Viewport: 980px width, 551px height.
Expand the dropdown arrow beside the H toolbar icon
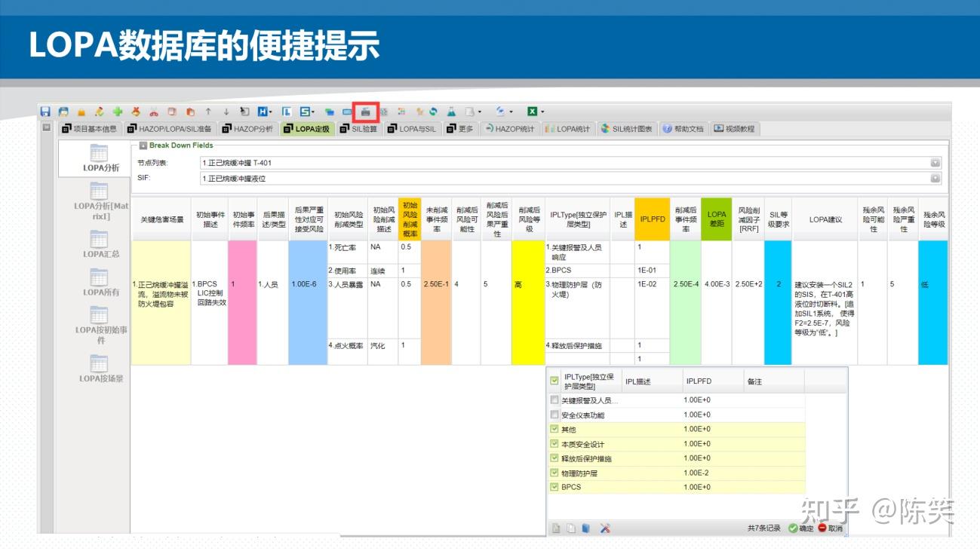click(270, 112)
